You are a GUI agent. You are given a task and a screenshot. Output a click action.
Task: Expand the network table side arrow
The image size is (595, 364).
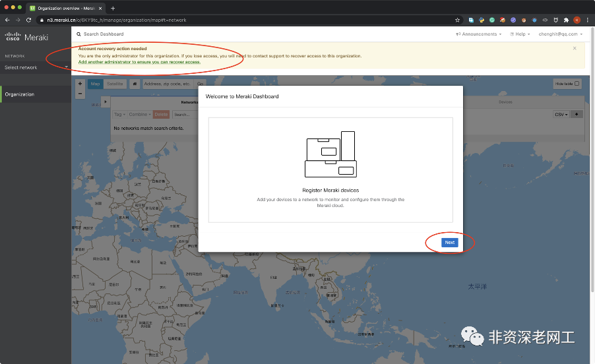(x=106, y=102)
